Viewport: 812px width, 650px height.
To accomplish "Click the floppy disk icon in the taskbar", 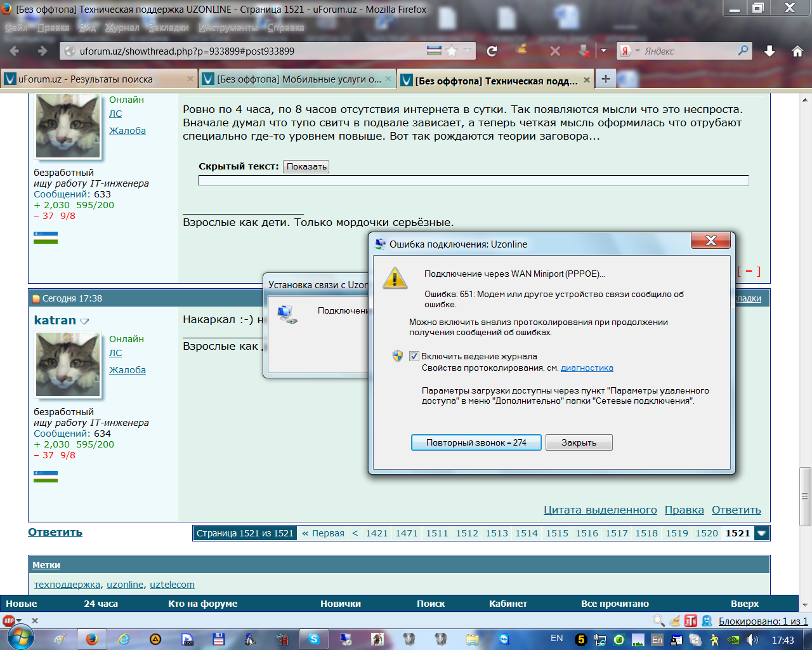I will coord(219,639).
